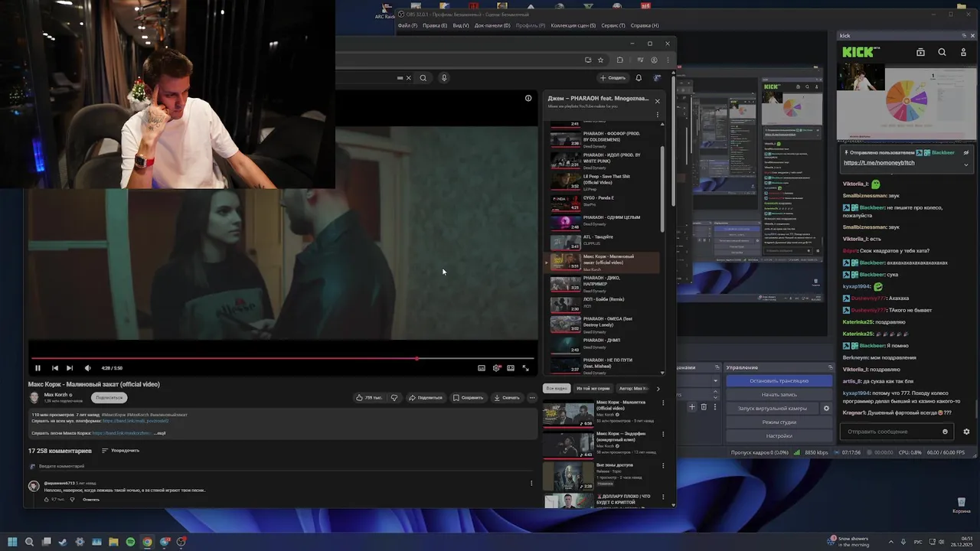Download video with Скачать button
The image size is (980, 551).
coord(507,398)
